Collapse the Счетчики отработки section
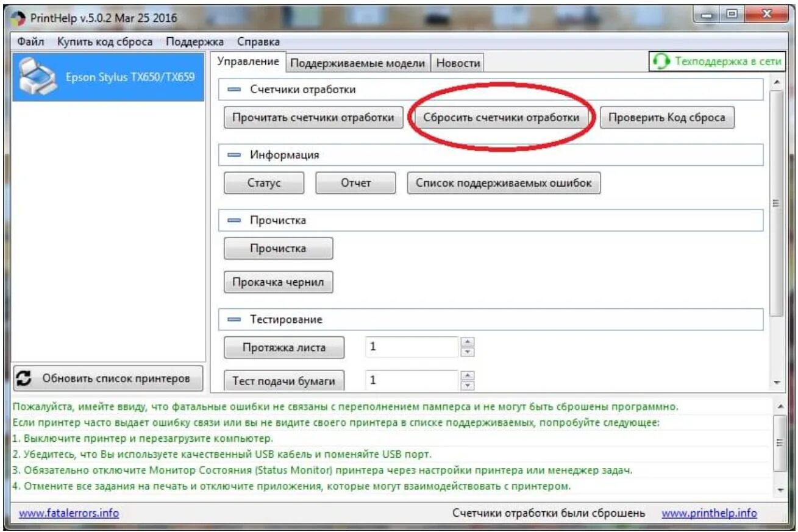798x532 pixels. pos(235,90)
